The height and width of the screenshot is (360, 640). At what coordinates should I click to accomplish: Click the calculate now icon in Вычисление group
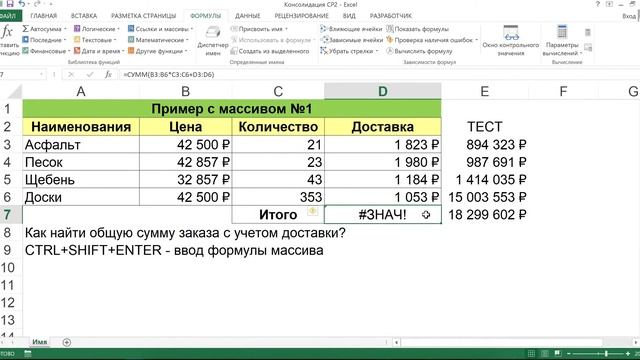[x=588, y=33]
